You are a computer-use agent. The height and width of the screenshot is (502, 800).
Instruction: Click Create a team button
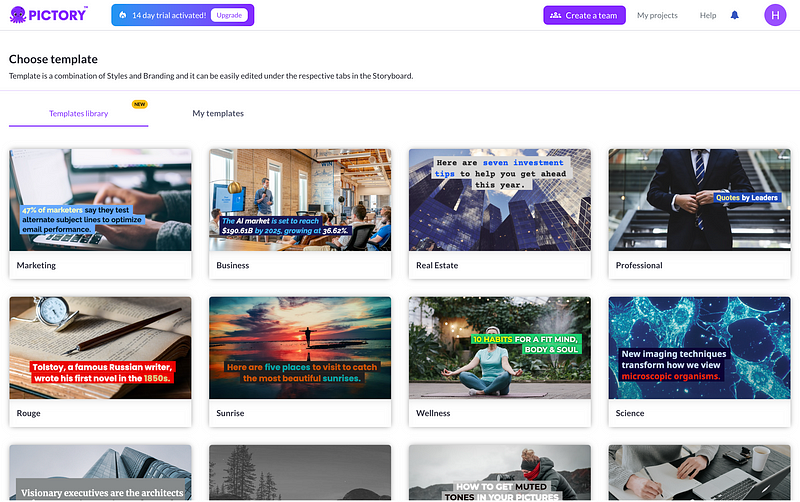[x=584, y=15]
